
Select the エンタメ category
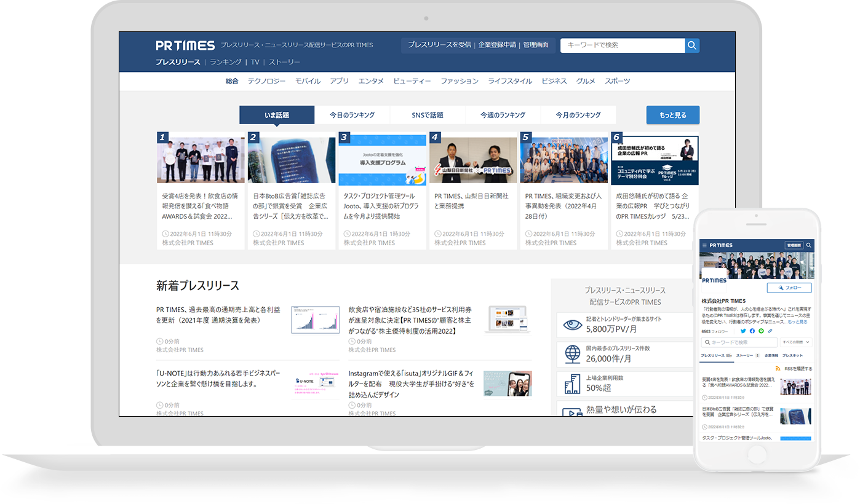pyautogui.click(x=371, y=81)
